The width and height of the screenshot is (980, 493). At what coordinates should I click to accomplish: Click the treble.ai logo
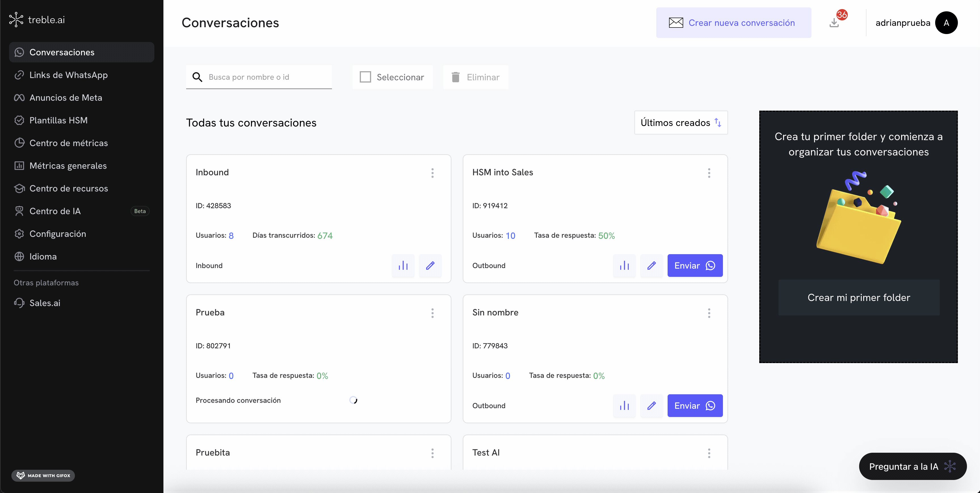coord(37,19)
